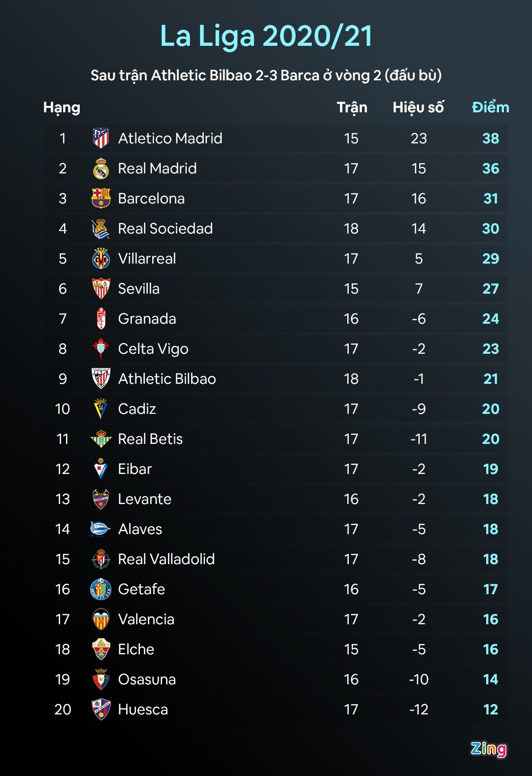
Task: Select the Huesca club crest
Action: 101,709
